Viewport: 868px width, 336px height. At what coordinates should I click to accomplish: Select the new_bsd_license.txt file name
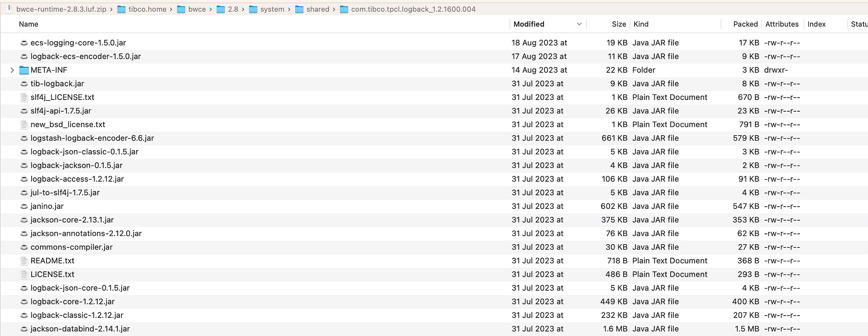pyautogui.click(x=68, y=124)
